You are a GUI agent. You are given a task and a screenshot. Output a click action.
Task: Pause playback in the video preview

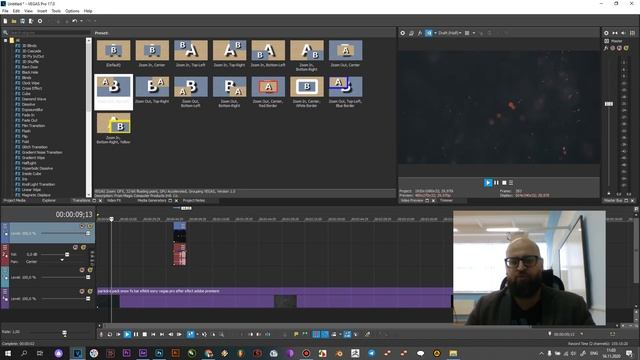(496, 183)
